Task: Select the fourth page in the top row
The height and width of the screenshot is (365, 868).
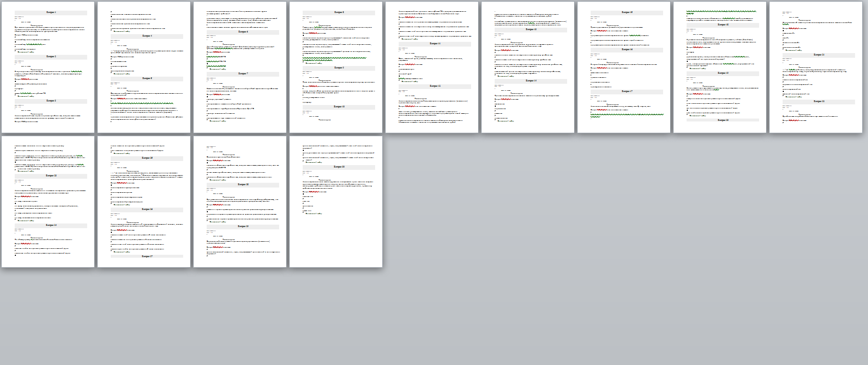Action: coord(336,67)
